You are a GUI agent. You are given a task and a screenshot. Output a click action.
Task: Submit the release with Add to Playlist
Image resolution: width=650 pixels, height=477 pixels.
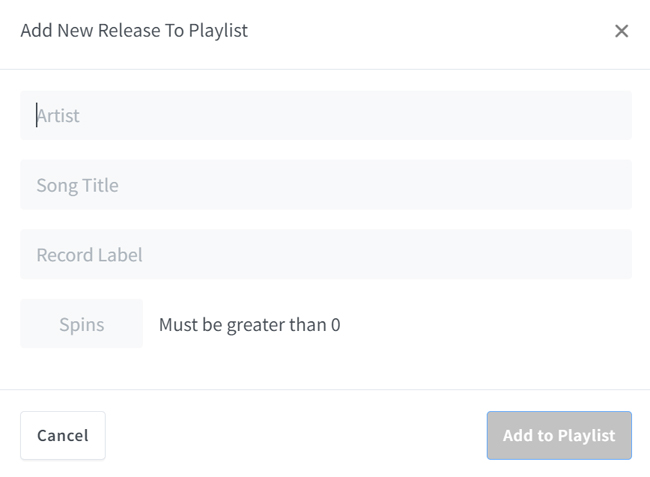559,435
